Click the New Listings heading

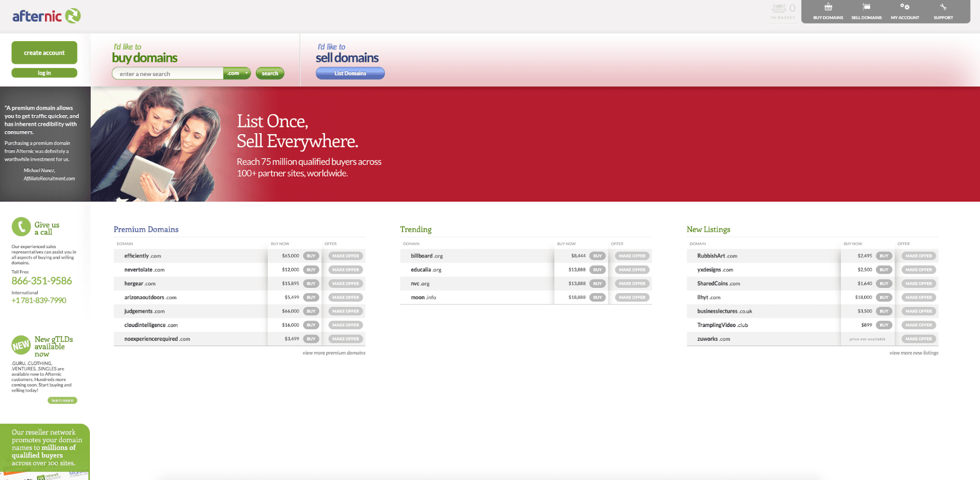708,229
